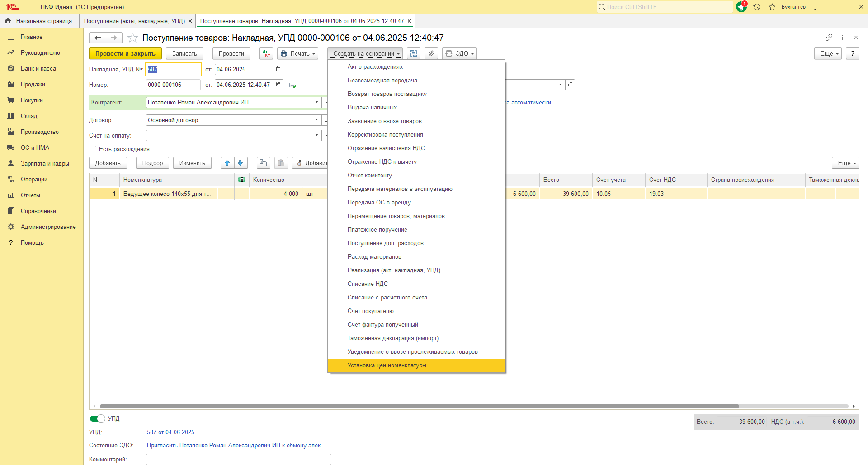Click the related documents structure icon
868x465 pixels.
pos(414,53)
